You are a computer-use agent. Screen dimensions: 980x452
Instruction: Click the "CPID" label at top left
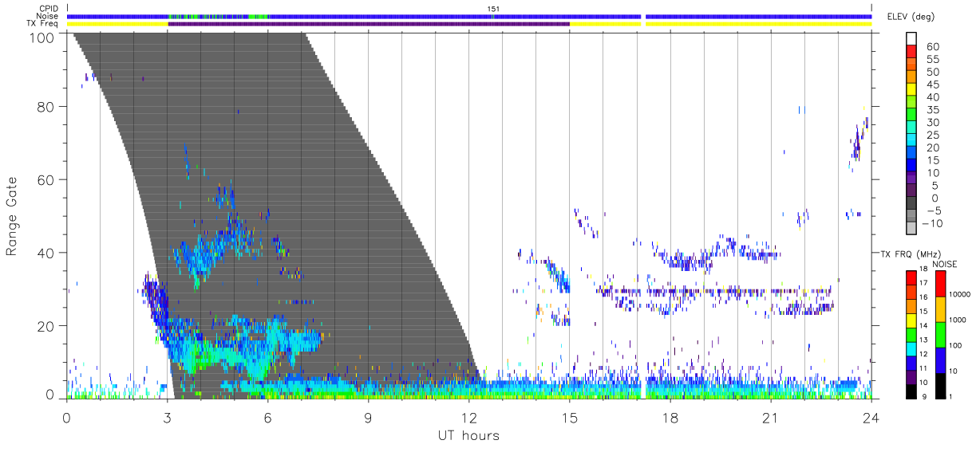tap(47, 9)
